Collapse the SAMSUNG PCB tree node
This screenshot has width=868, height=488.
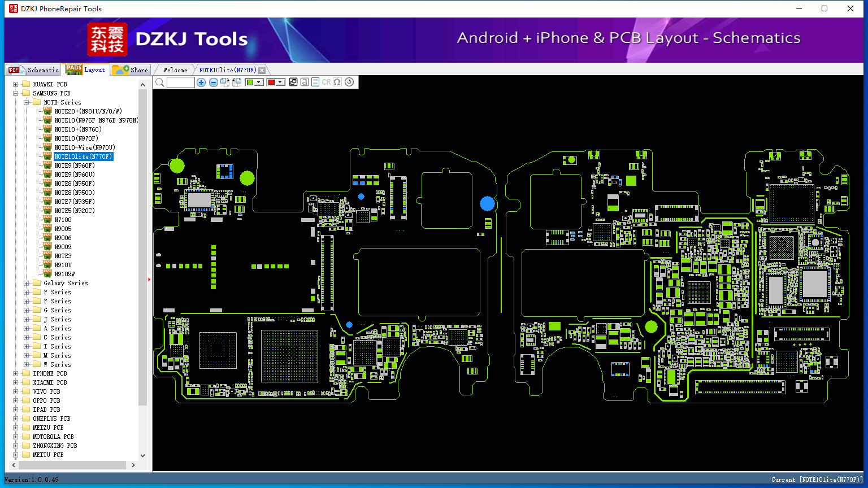16,93
